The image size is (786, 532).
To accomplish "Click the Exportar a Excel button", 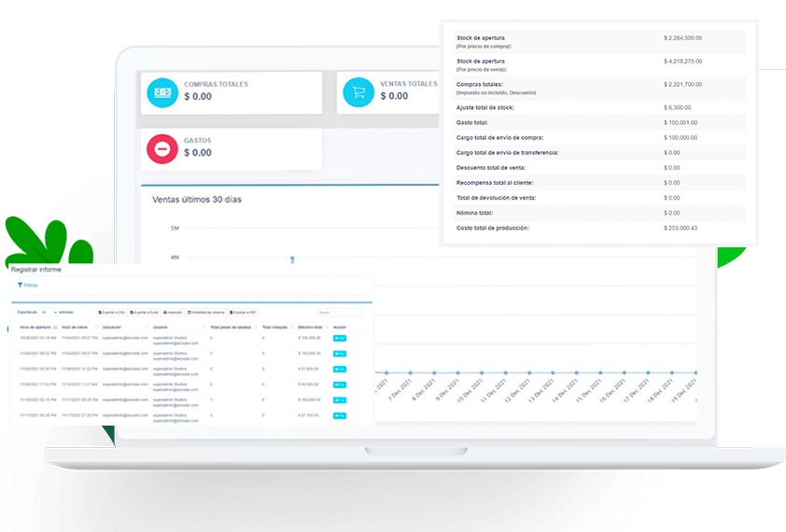I will tap(145, 312).
